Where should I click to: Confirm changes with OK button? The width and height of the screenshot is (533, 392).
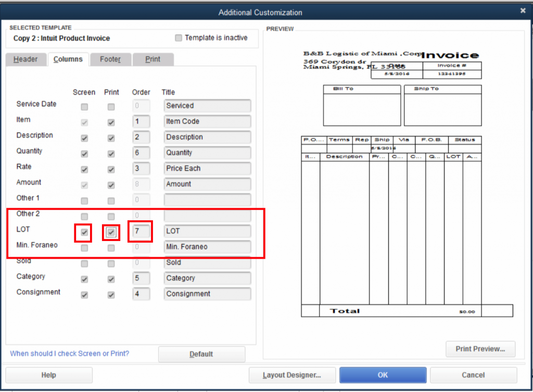click(383, 375)
